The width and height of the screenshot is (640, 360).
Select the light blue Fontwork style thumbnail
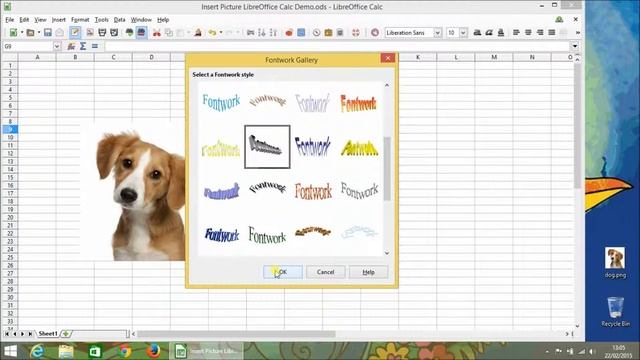[x=221, y=102]
